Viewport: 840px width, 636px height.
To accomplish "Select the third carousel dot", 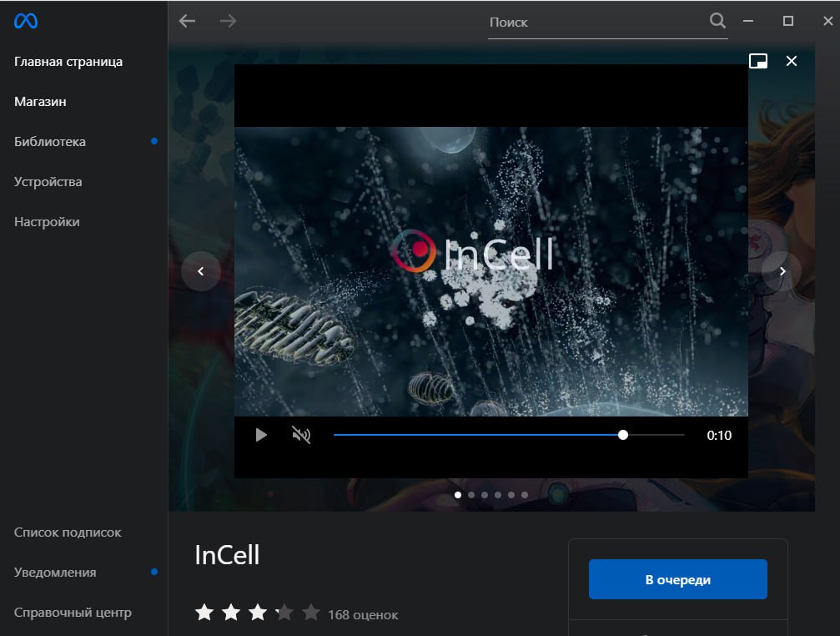I will pos(485,495).
